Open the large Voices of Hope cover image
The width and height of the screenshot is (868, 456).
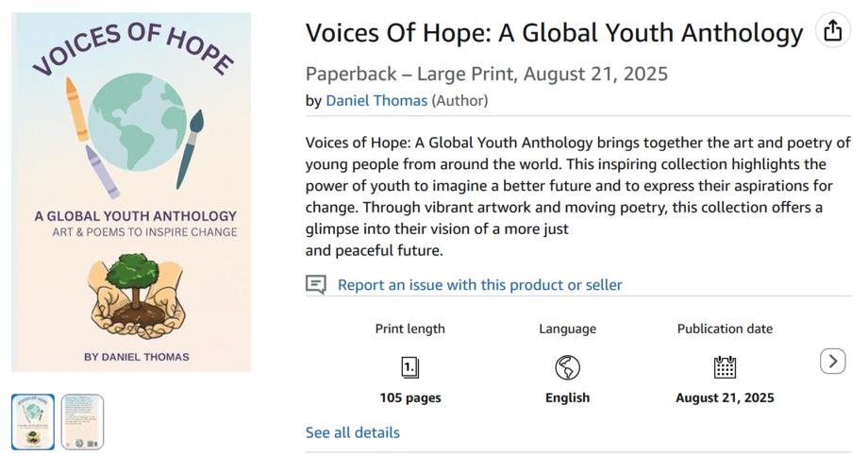131,192
